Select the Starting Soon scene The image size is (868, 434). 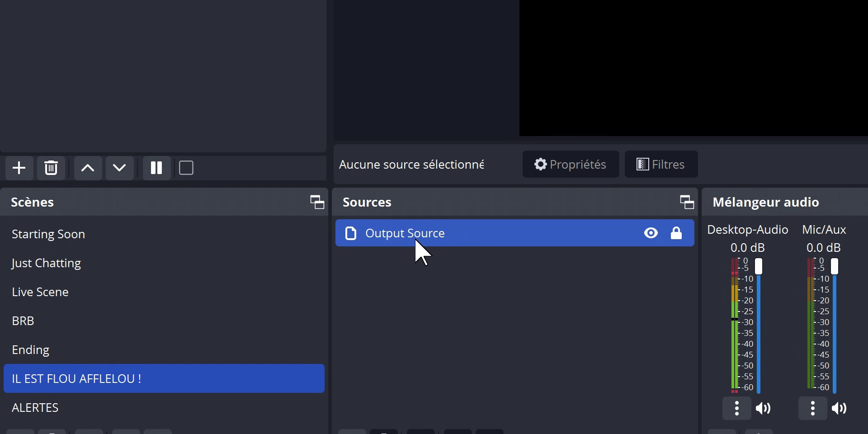[48, 234]
